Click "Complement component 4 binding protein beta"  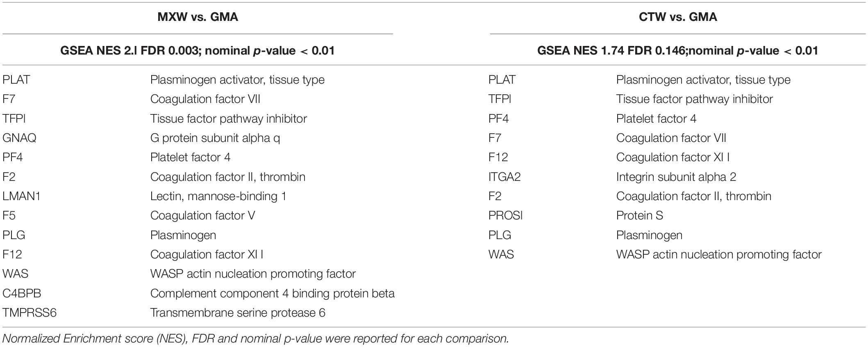point(272,293)
